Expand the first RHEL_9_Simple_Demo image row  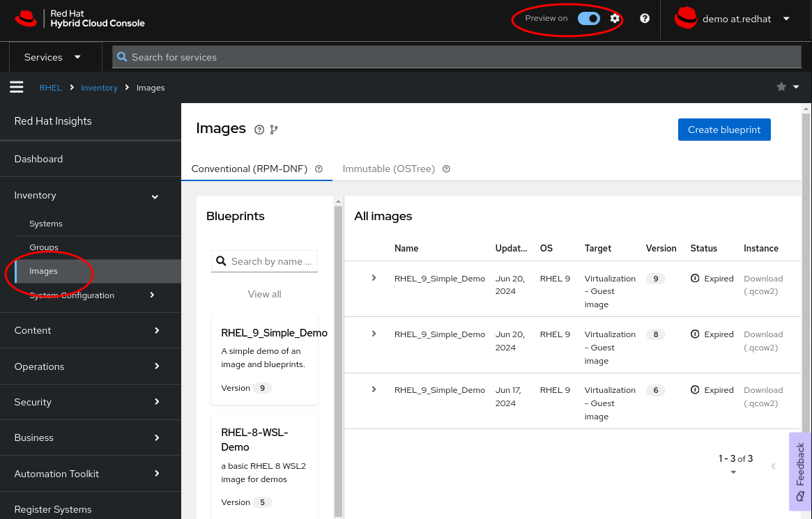[374, 277]
